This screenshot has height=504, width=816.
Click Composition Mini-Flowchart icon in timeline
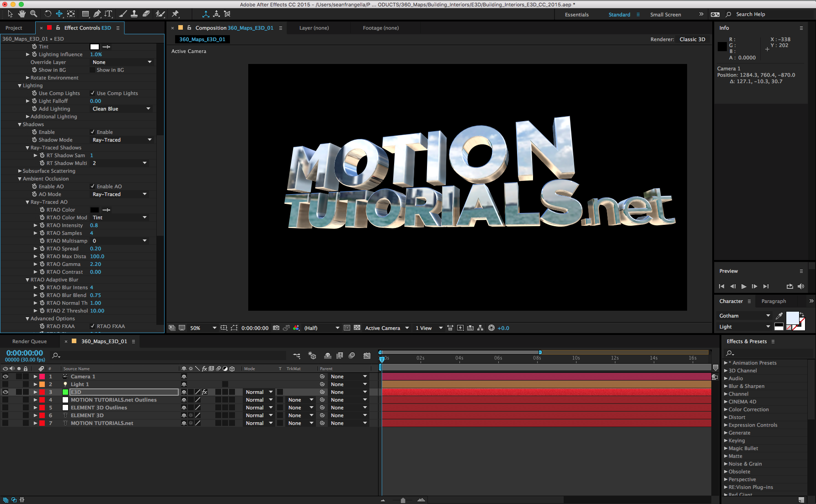pyautogui.click(x=297, y=355)
